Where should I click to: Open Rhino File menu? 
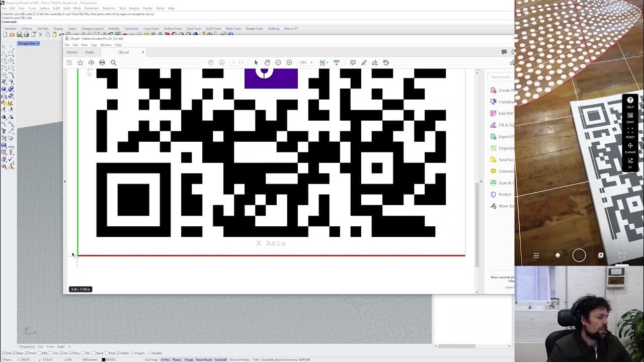(x=4, y=8)
